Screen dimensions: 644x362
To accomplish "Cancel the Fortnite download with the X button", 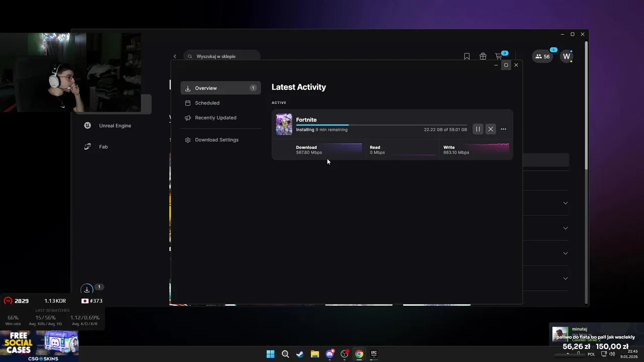I will point(491,129).
